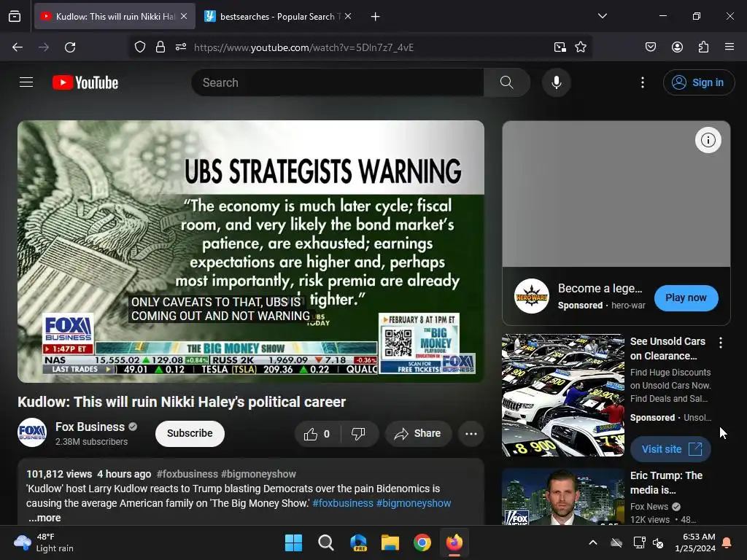Click the video player frame
Screen dimensions: 747x560
[251, 252]
